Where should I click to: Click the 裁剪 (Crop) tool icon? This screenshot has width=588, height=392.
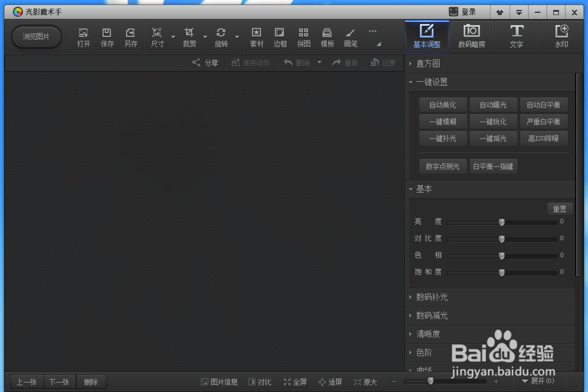point(189,37)
